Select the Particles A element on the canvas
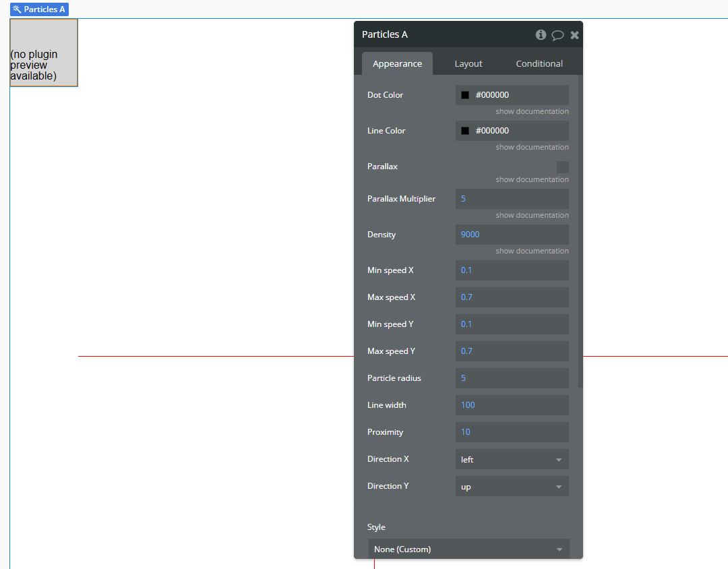 [43, 53]
